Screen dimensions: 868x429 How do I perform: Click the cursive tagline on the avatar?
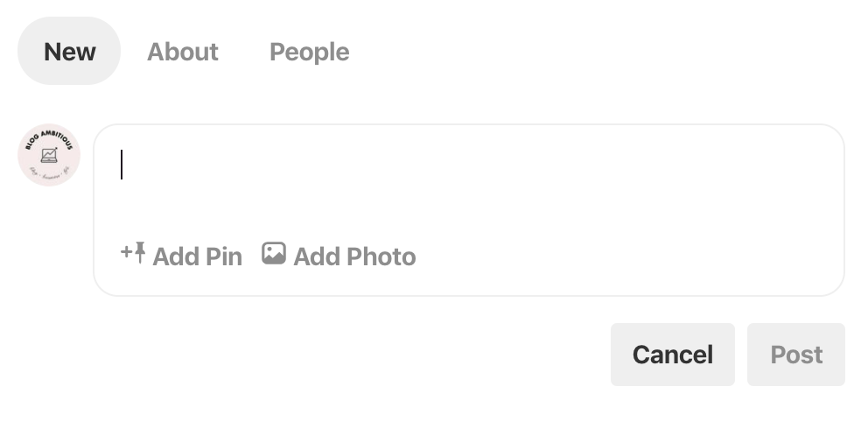49,170
